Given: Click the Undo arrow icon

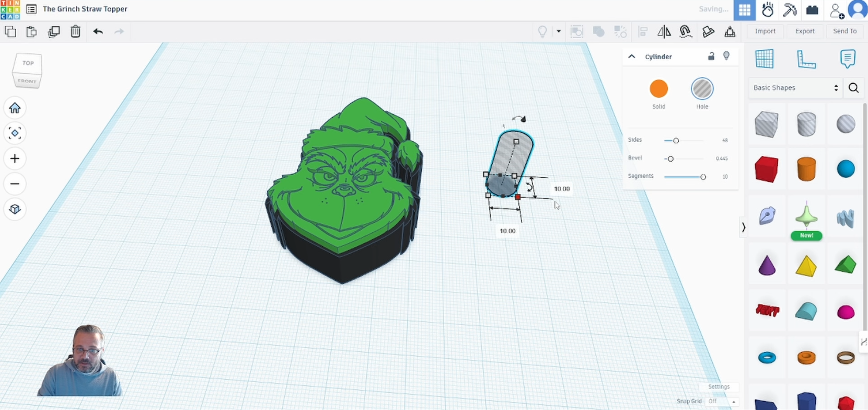Looking at the screenshot, I should point(98,31).
